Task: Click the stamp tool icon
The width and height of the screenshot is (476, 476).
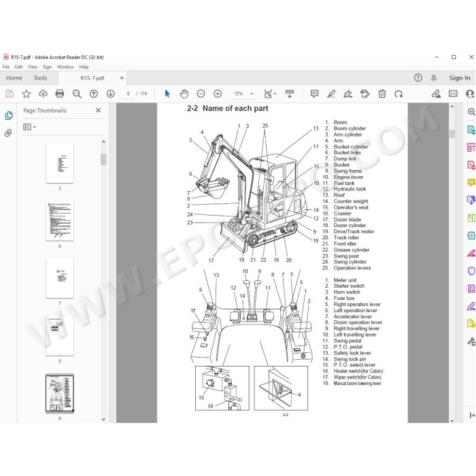Action: (x=365, y=94)
